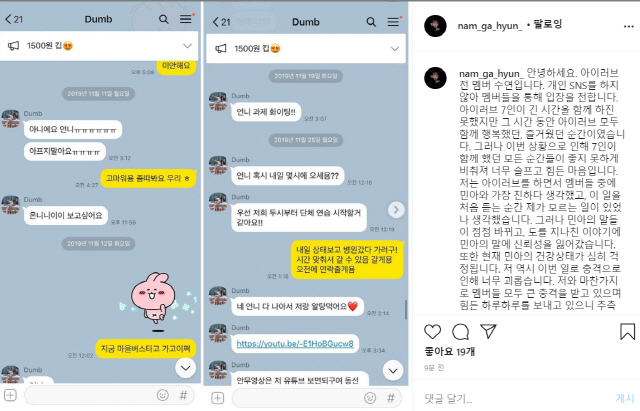Share post using paper plane icon
The width and height of the screenshot is (640, 411).
pos(488,331)
